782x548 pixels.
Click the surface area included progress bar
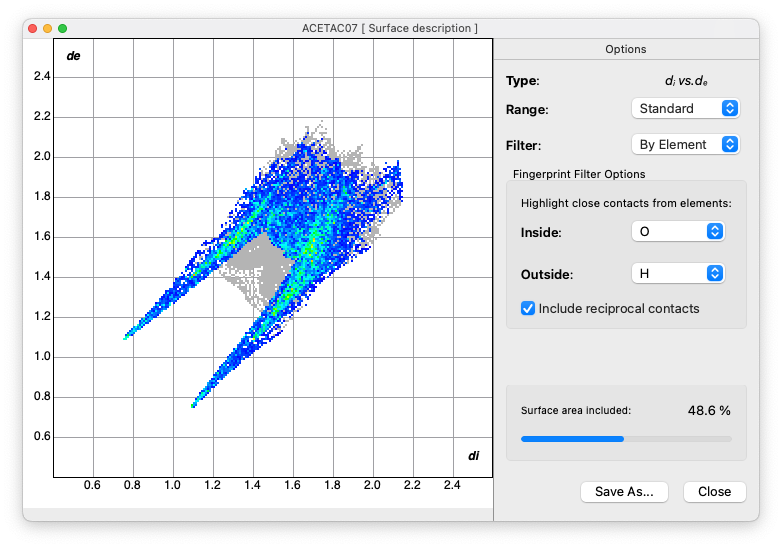[626, 438]
